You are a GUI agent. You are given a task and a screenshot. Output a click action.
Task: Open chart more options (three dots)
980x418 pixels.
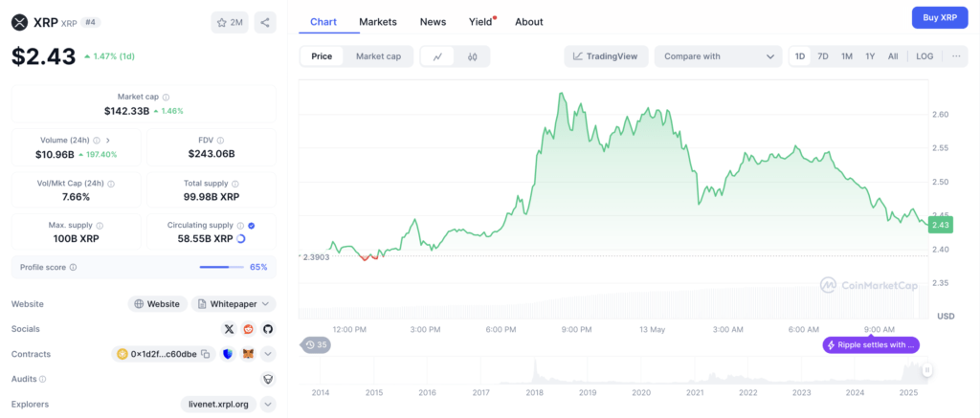(956, 56)
